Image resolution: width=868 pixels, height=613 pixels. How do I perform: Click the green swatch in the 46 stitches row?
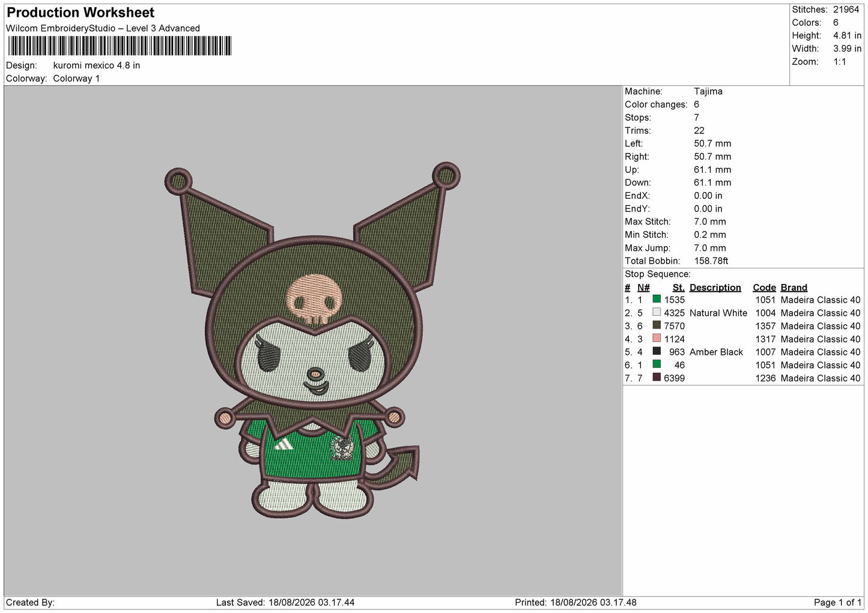(x=657, y=364)
